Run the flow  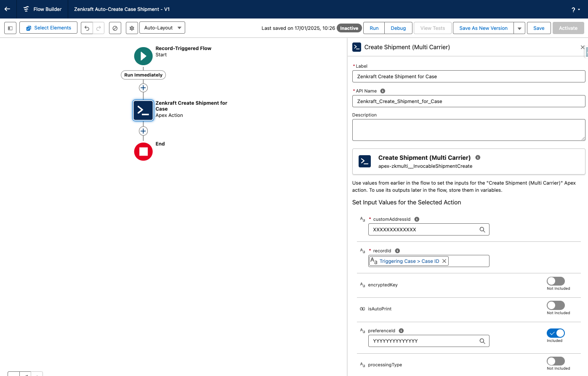pos(374,28)
